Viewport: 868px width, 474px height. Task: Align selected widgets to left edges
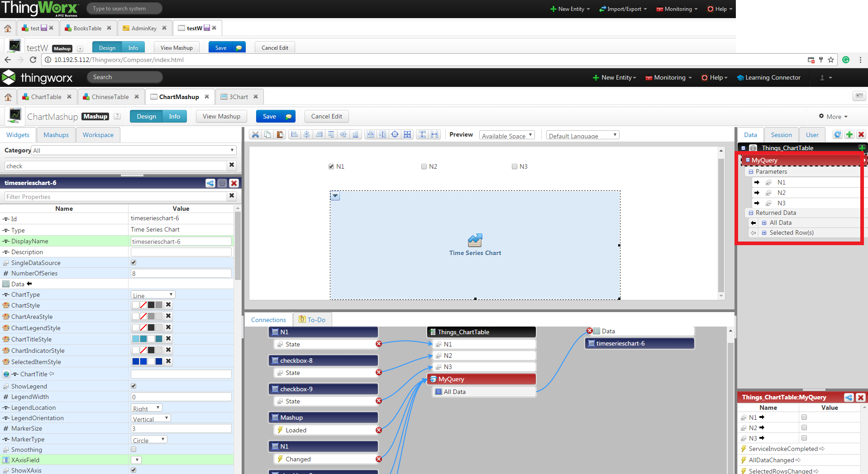pos(295,134)
